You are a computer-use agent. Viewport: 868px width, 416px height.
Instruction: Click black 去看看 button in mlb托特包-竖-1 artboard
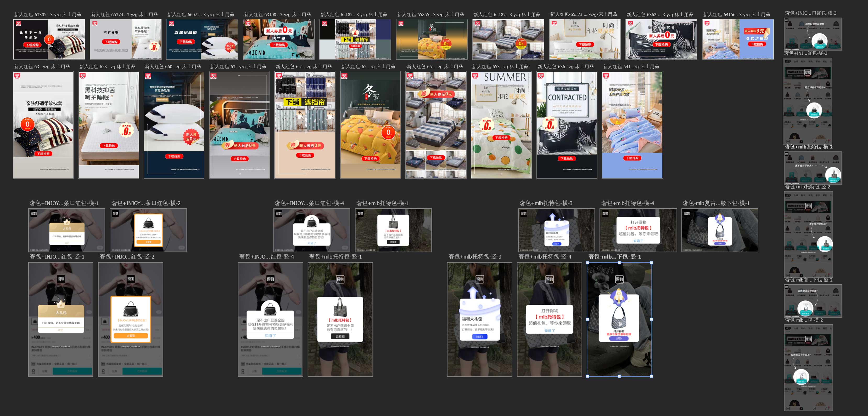pos(340,336)
